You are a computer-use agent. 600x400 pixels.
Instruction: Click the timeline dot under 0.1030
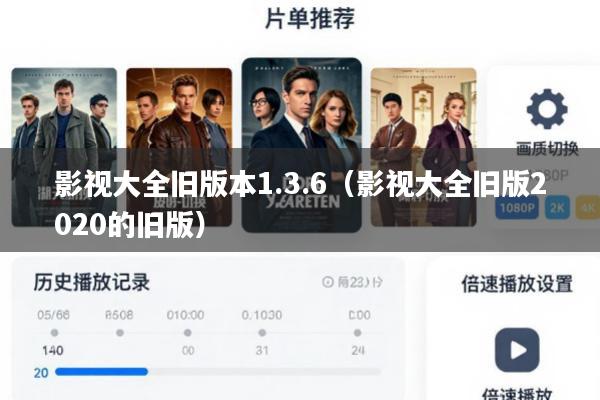262,333
